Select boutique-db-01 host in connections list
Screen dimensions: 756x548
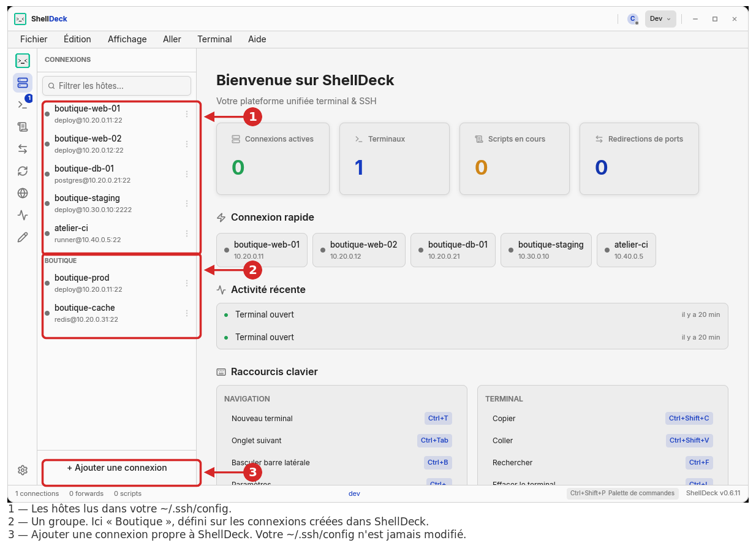(116, 174)
